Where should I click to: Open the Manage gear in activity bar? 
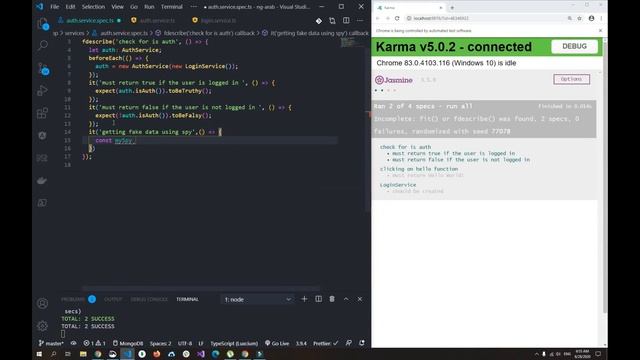[x=42, y=326]
